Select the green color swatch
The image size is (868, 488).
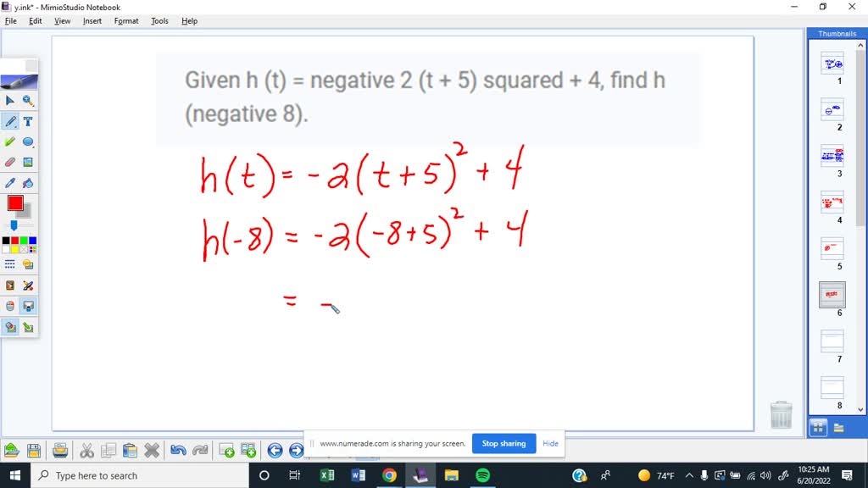pyautogui.click(x=23, y=241)
